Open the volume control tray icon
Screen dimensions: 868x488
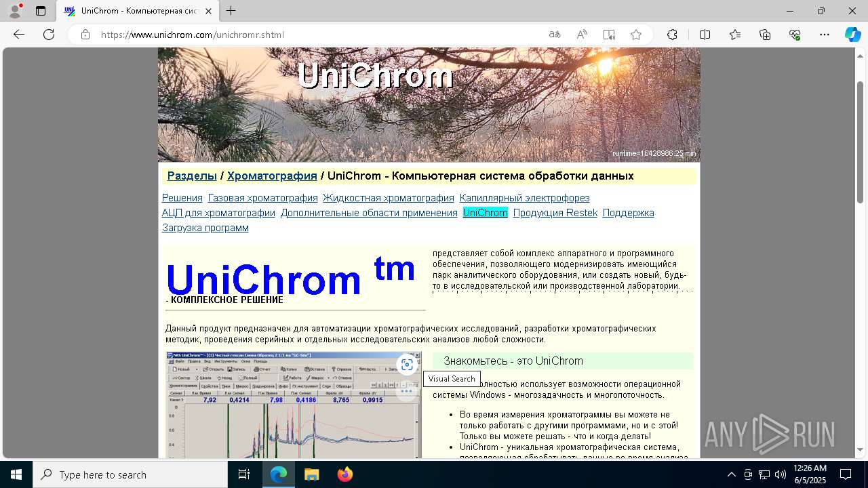click(781, 474)
